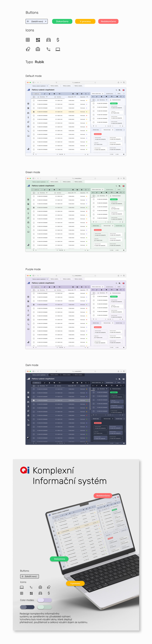The width and height of the screenshot is (152, 644).
Task: Select the briefcase icon above Typo Rubik heading
Action: [x=38, y=49]
